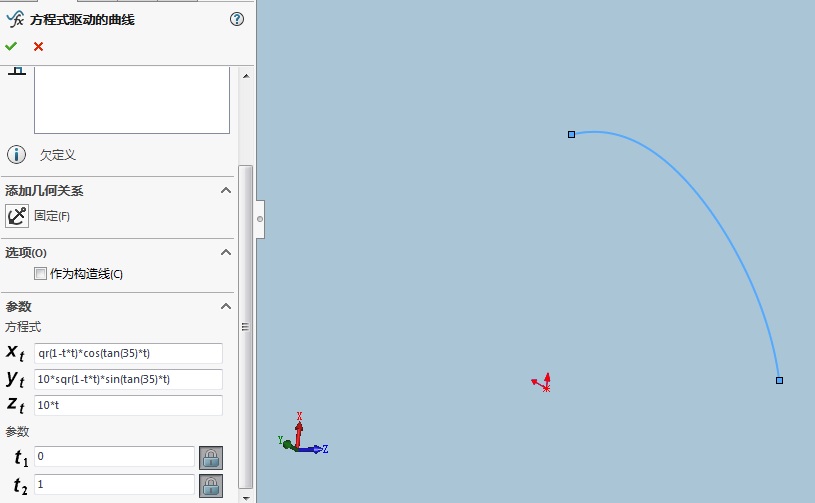Screen dimensions: 815x503
Task: Click the info icon beside 欠定义
Action: [16, 154]
